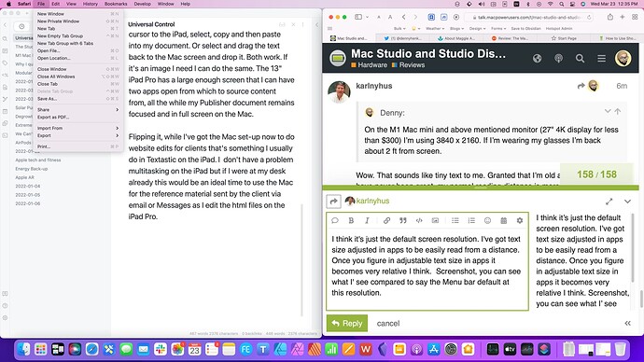Insert bulleted list in reply
The image size is (644, 362).
tap(455, 220)
